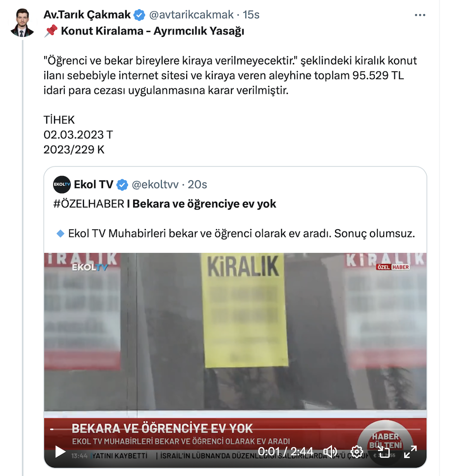Play the Ekol TV video
Viewport: 449px width, 476px height.
point(60,452)
